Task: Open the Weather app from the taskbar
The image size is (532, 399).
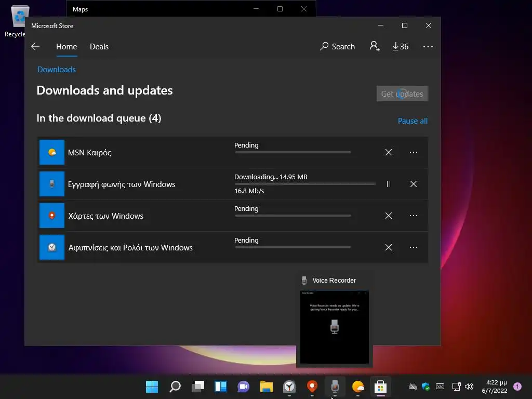Action: pyautogui.click(x=358, y=387)
